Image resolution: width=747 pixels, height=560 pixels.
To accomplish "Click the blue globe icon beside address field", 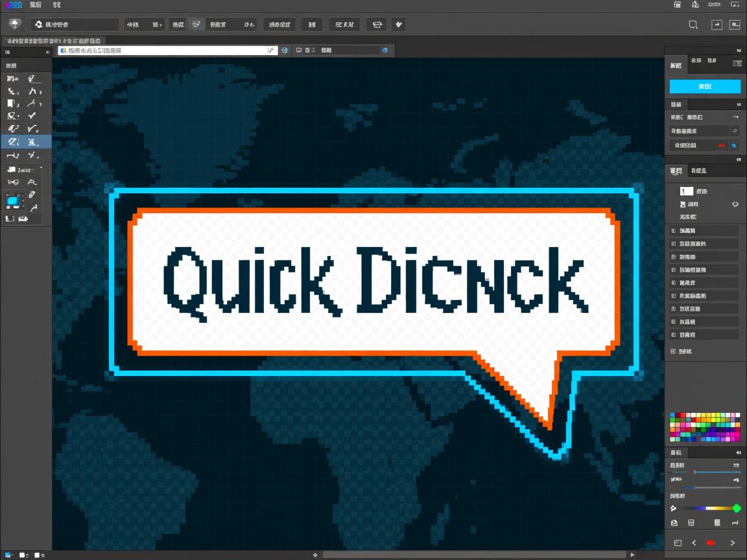I will pyautogui.click(x=284, y=50).
